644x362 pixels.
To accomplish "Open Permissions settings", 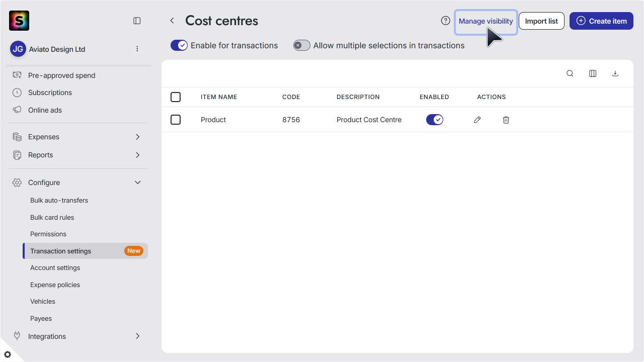I will (48, 234).
